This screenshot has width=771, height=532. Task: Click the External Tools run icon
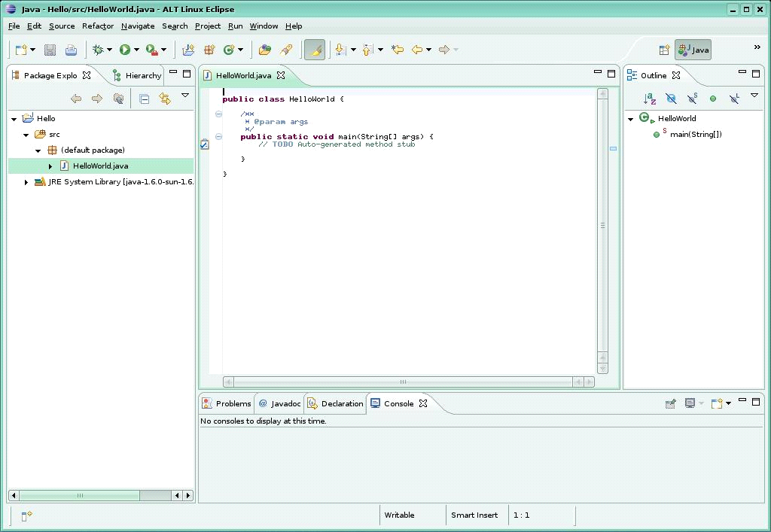point(152,50)
